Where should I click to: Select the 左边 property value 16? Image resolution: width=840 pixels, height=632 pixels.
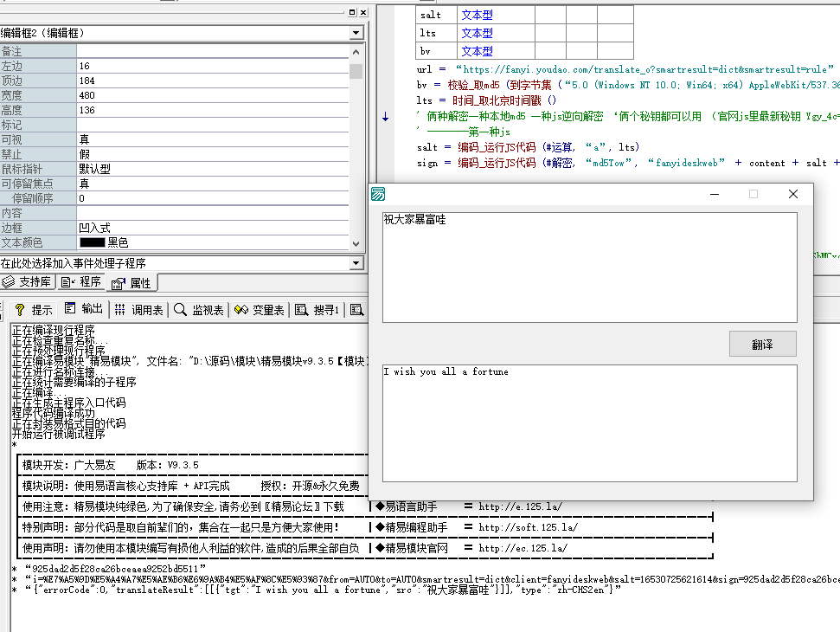point(213,66)
